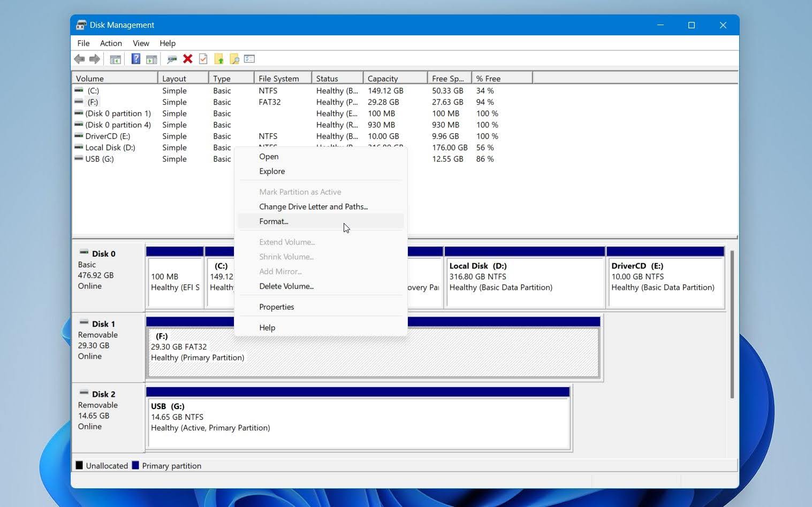Click the Disk 1 Removable 29.30 GB label
The image size is (812, 507).
(108, 348)
